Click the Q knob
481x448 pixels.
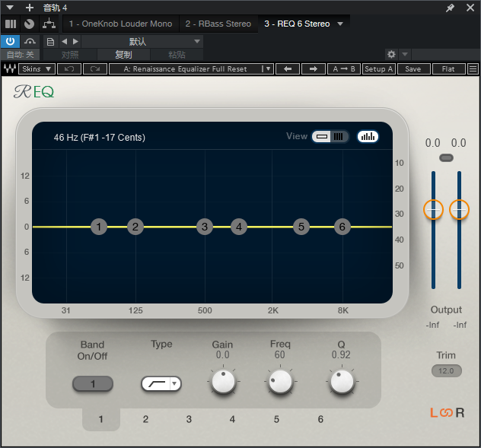pos(342,382)
